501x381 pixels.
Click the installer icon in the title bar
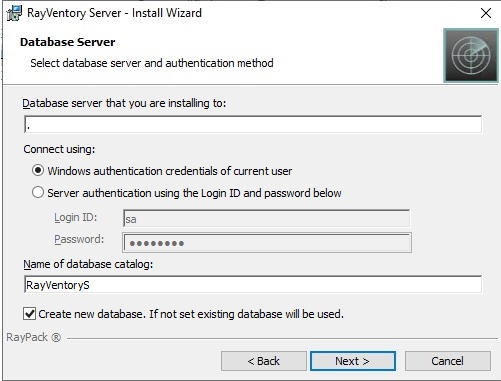(x=14, y=13)
